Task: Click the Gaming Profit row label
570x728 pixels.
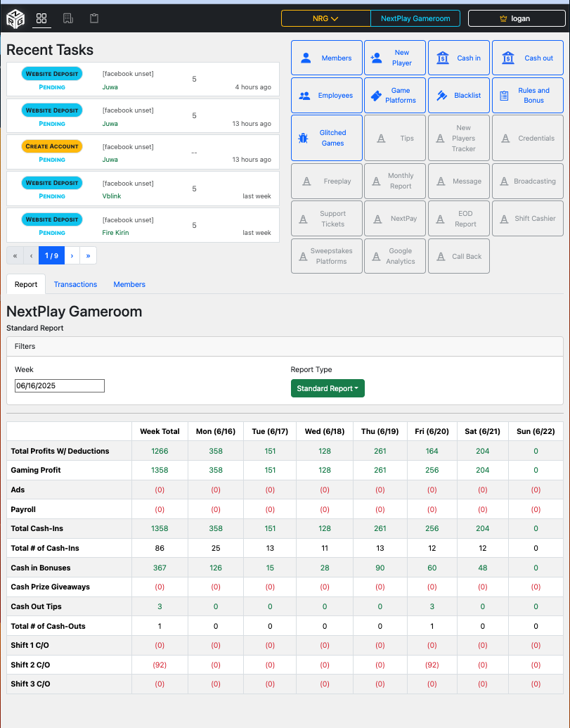Action: 36,470
